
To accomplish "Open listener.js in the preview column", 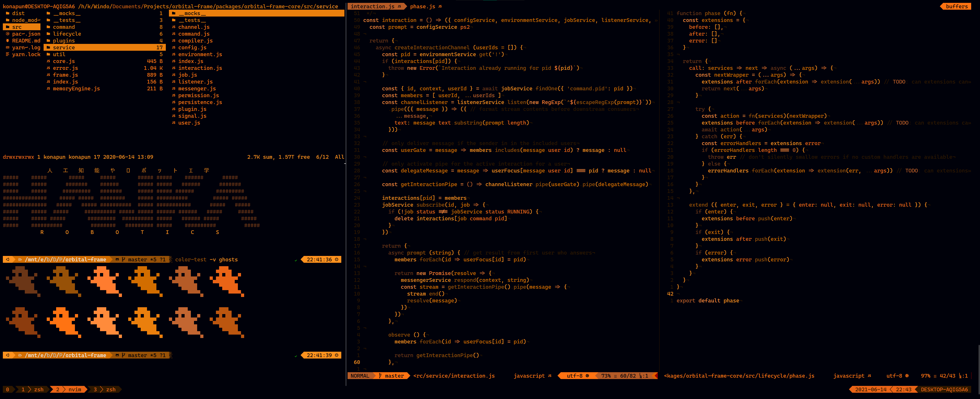I will pos(195,82).
